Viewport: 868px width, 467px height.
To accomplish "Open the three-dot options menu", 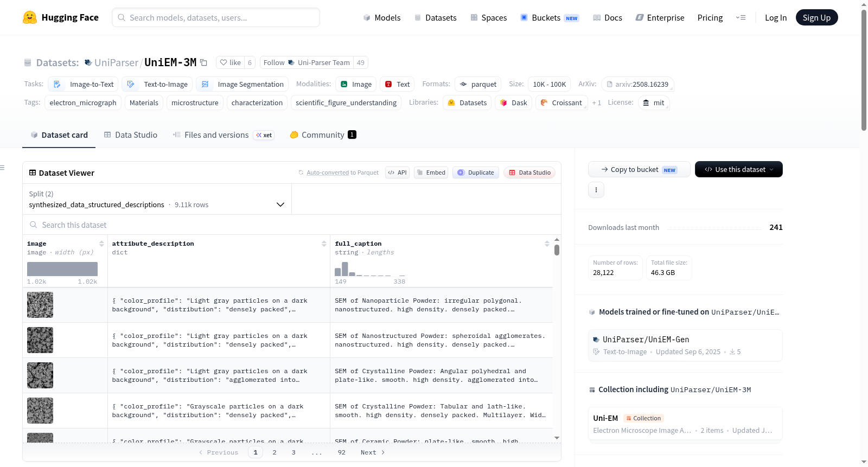I will coord(596,190).
